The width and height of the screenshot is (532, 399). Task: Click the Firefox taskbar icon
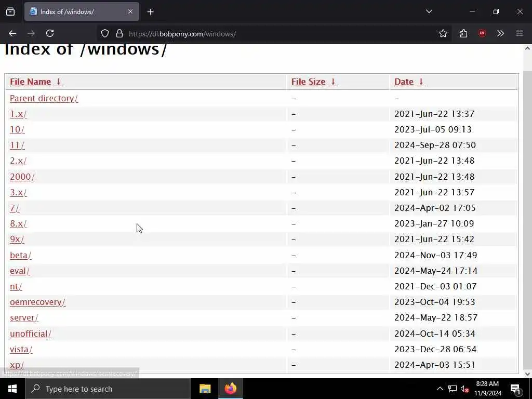click(x=230, y=389)
